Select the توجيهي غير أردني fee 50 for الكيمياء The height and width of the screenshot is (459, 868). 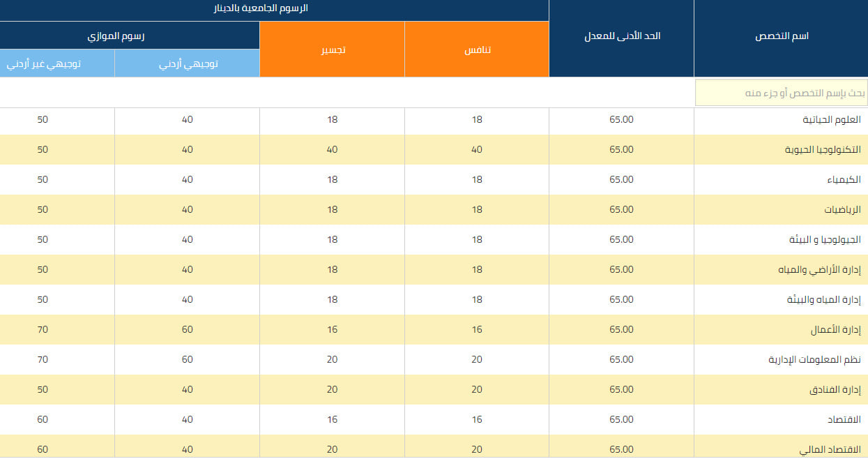point(43,179)
